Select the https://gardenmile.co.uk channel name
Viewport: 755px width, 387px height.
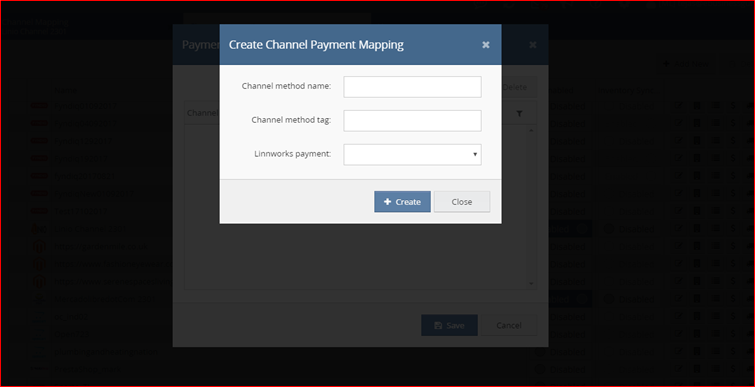101,246
